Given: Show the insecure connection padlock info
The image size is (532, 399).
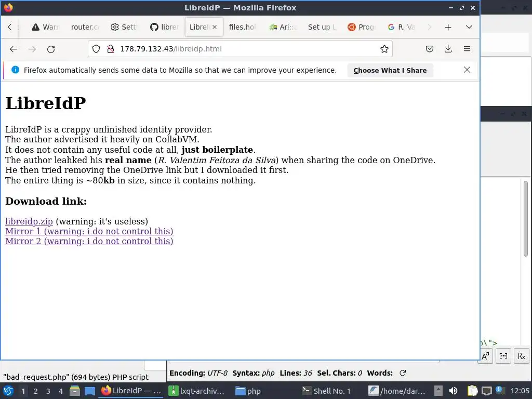Looking at the screenshot, I should tap(111, 49).
